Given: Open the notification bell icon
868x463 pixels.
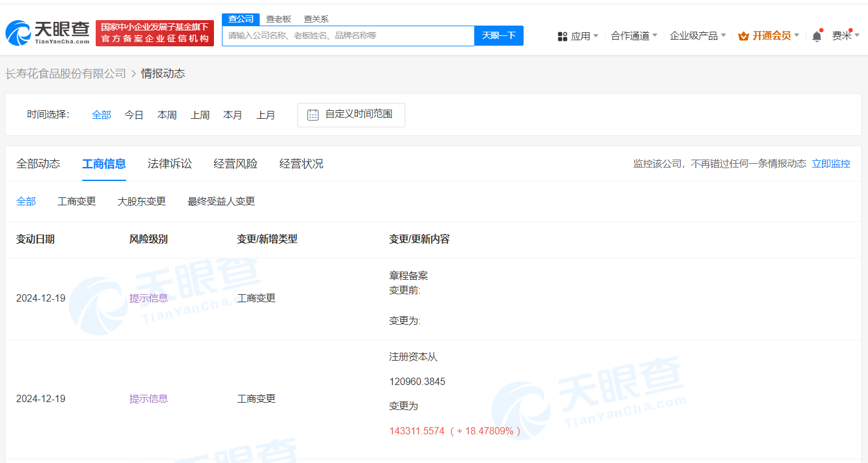Looking at the screenshot, I should 816,36.
